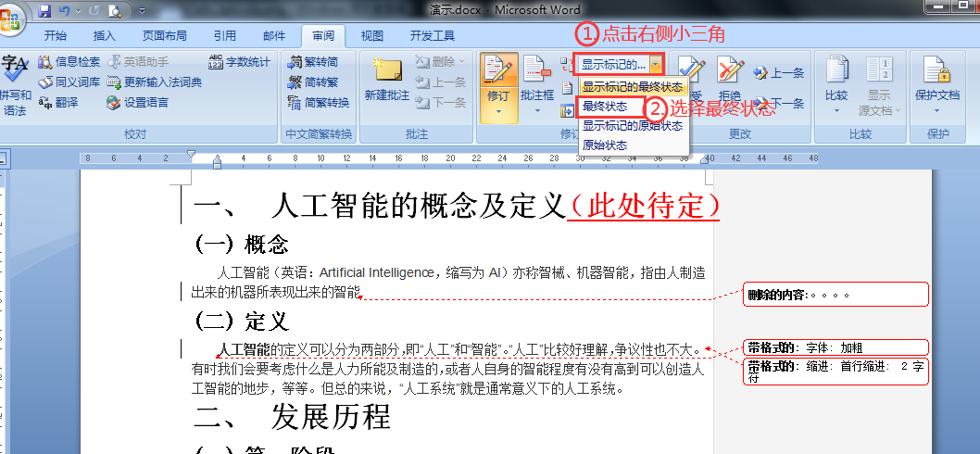Image resolution: width=980 pixels, height=454 pixels.
Task: Click 'Artificial Intelligence' in the first paragraph
Action: pos(376,272)
